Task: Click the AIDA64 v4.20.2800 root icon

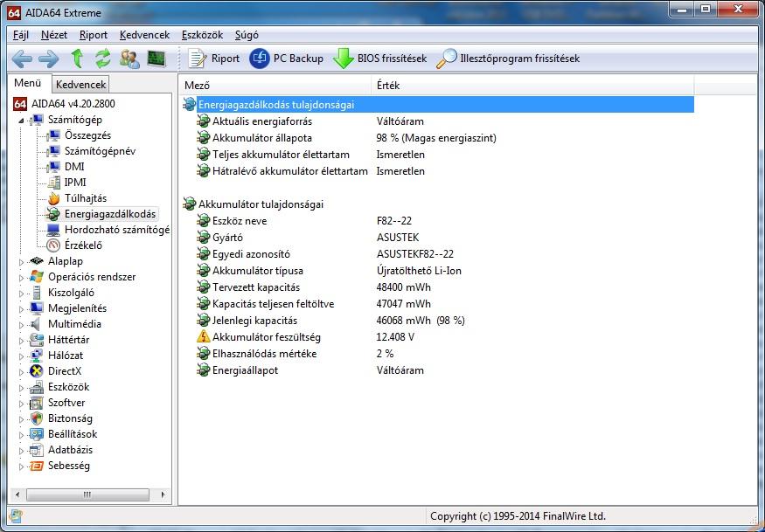Action: tap(20, 103)
